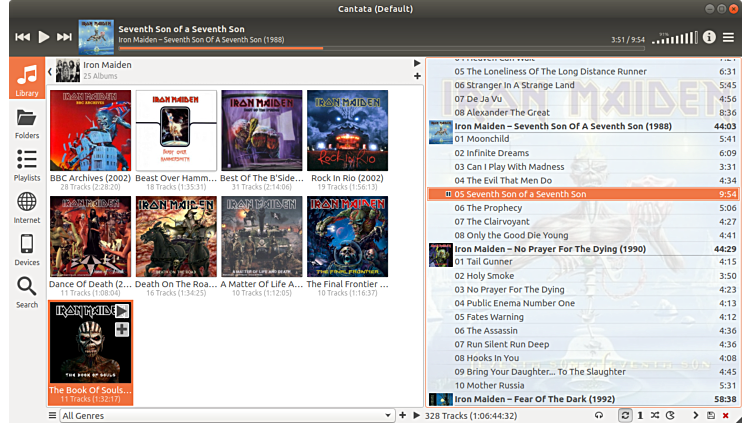Toggle shuffle (random) playback

(654, 415)
